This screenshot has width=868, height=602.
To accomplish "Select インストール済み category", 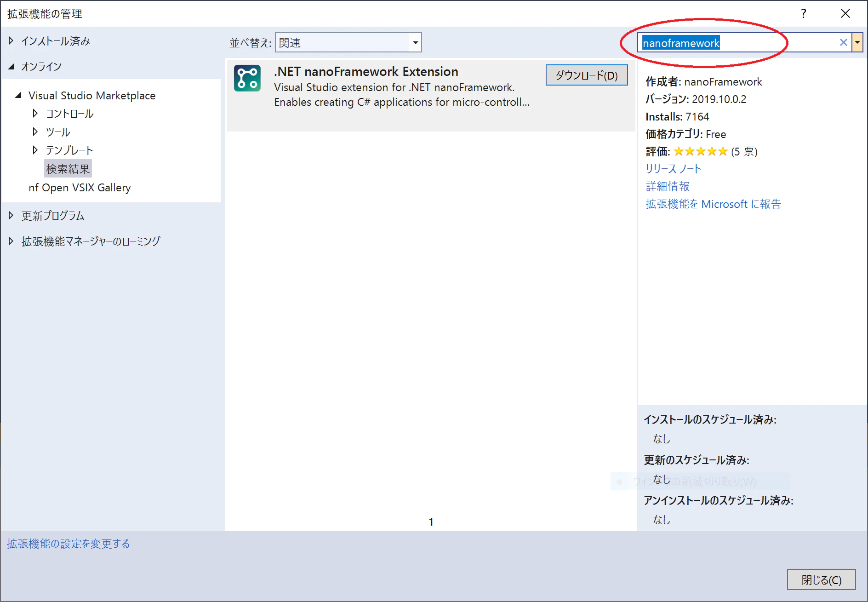I will [x=56, y=41].
